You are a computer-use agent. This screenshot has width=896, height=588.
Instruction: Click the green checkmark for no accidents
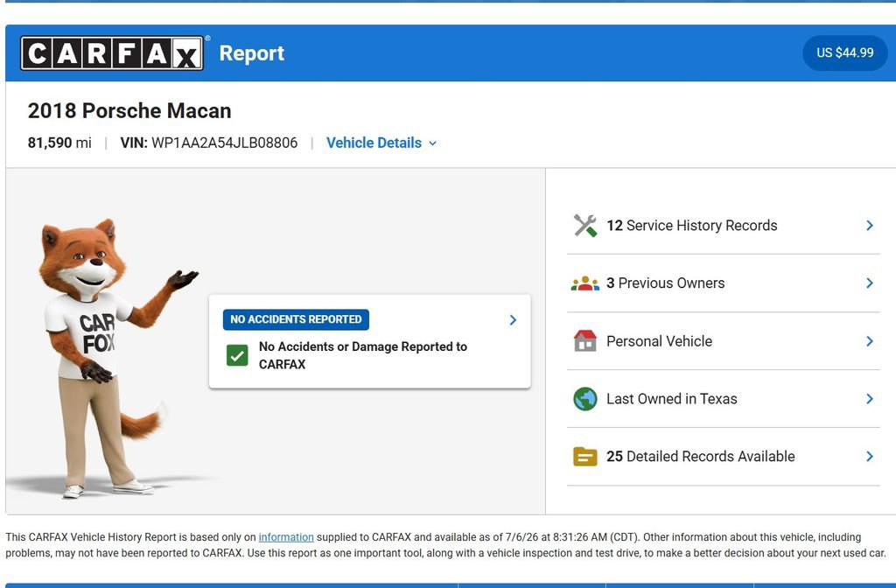point(237,355)
